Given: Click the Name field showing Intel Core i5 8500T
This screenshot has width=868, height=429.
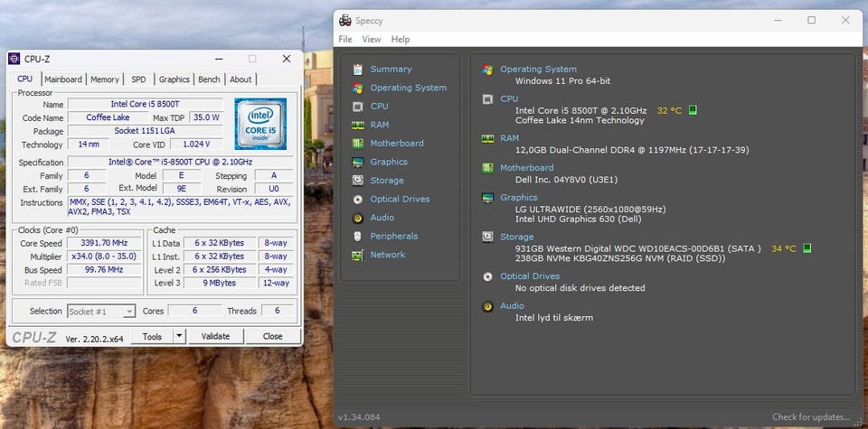Looking at the screenshot, I should pos(145,105).
